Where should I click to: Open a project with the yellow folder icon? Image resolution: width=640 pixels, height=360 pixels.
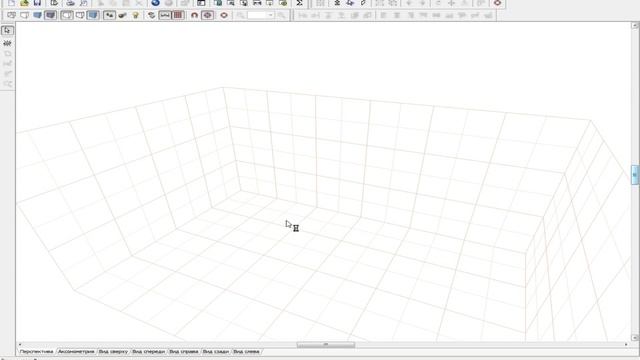24,3
